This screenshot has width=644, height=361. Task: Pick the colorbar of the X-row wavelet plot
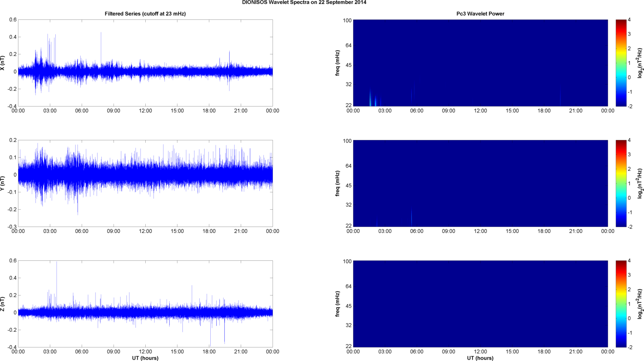621,63
